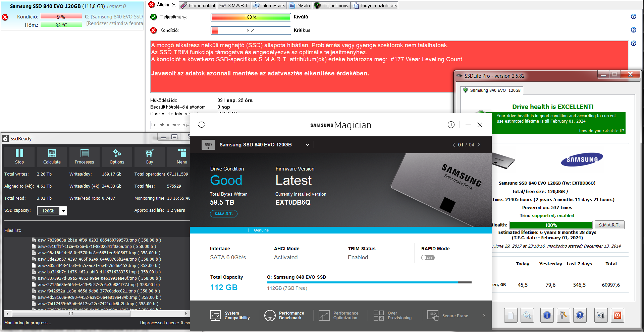The image size is (644, 332).
Task: Switch to the Teljesítmény tab
Action: tap(331, 5)
